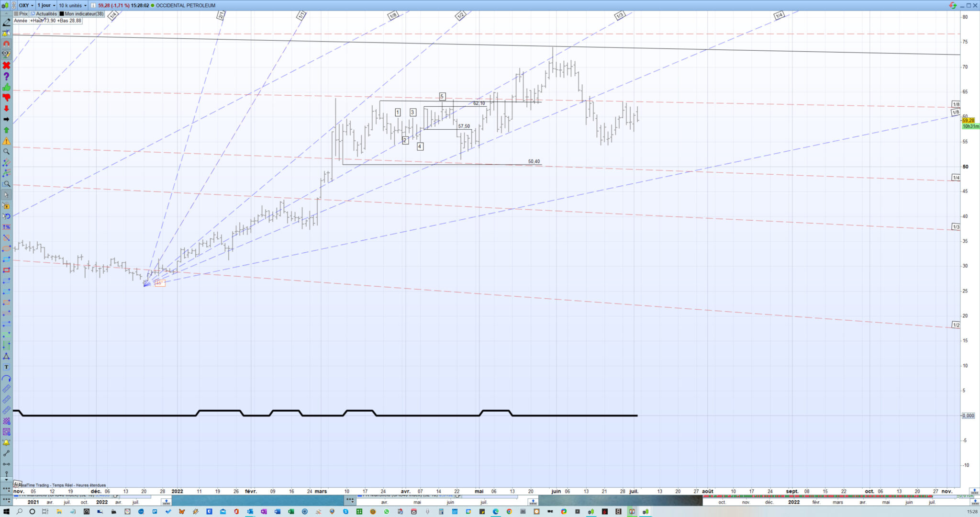Toggle the Mon indicateur(38) label

81,14
